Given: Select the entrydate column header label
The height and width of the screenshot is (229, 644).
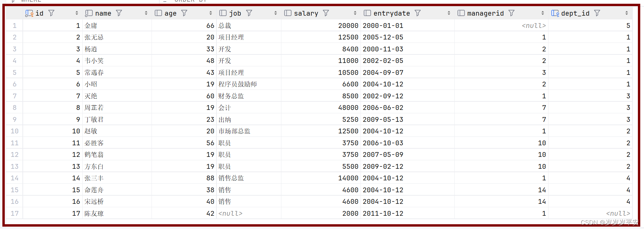Looking at the screenshot, I should click(x=392, y=13).
